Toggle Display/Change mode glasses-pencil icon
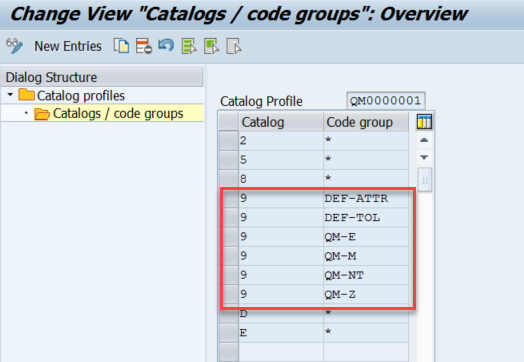This screenshot has height=362, width=524. pos(14,46)
